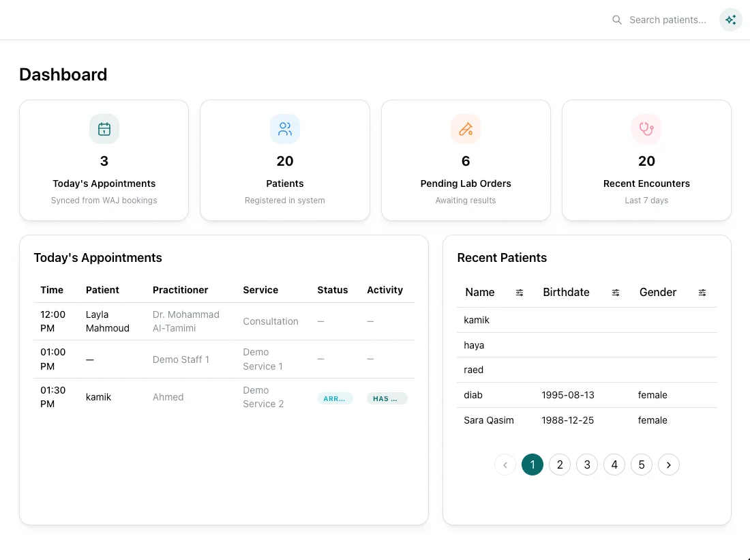The width and height of the screenshot is (750, 560).
Task: Click the patients group icon on Patients card
Action: [x=284, y=129]
